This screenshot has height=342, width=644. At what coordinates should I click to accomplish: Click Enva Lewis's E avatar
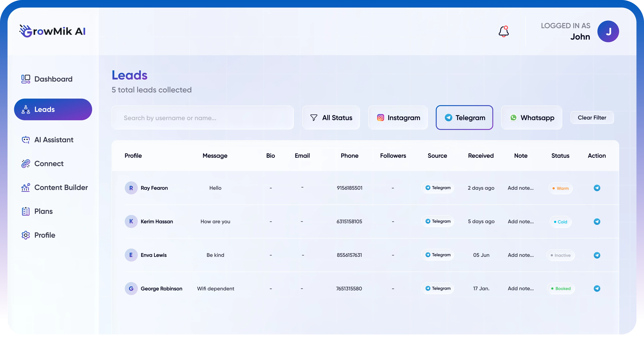click(131, 255)
